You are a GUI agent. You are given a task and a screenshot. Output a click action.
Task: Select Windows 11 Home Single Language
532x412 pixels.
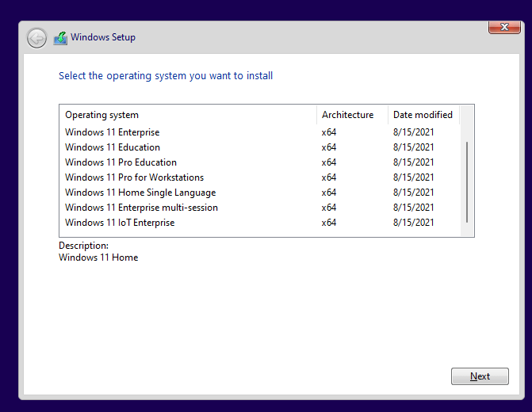(140, 193)
